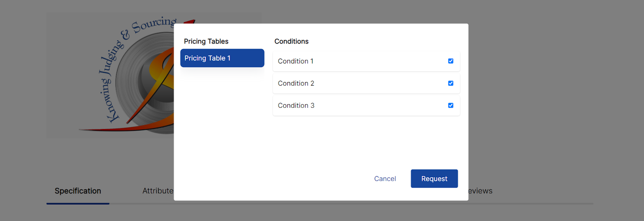The width and height of the screenshot is (644, 221).
Task: Click empty dialog area below Condition 3
Action: (366, 141)
